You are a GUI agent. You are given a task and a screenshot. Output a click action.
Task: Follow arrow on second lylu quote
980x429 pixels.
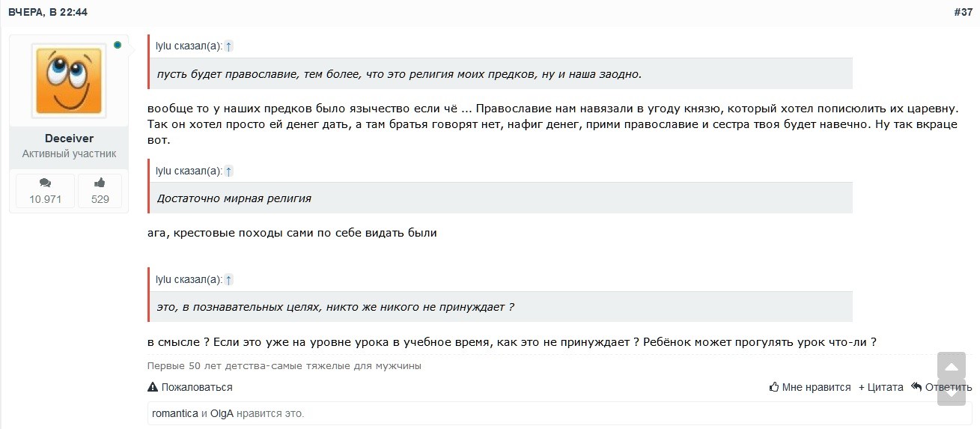point(229,171)
